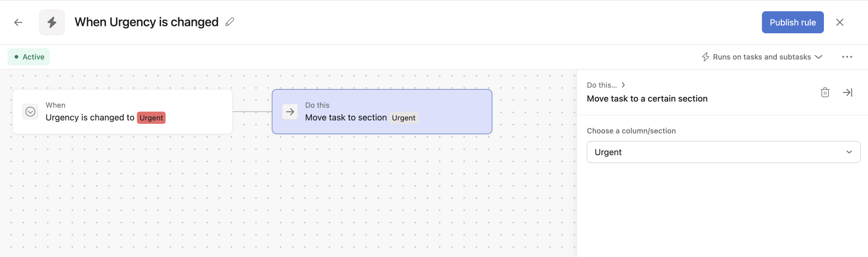The image size is (868, 257).
Task: Open the Choose a column/section dropdown
Action: click(723, 152)
